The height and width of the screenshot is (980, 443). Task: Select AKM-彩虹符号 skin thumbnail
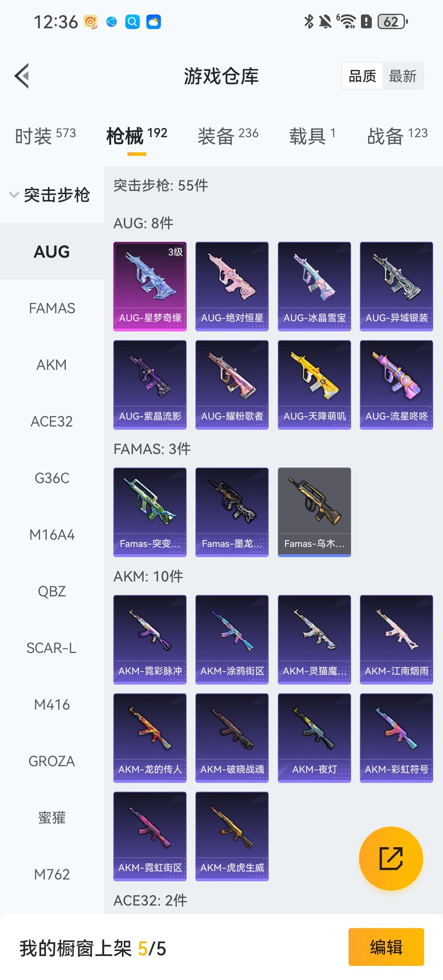[396, 738]
